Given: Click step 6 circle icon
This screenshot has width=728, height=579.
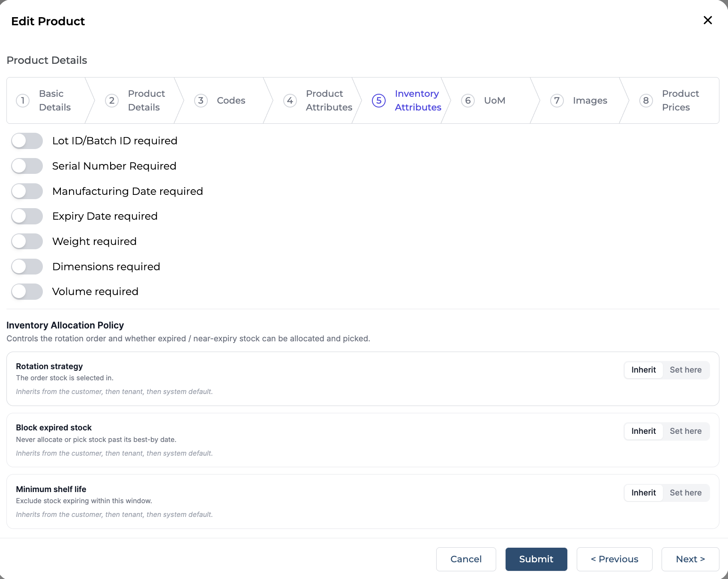Looking at the screenshot, I should (x=468, y=101).
